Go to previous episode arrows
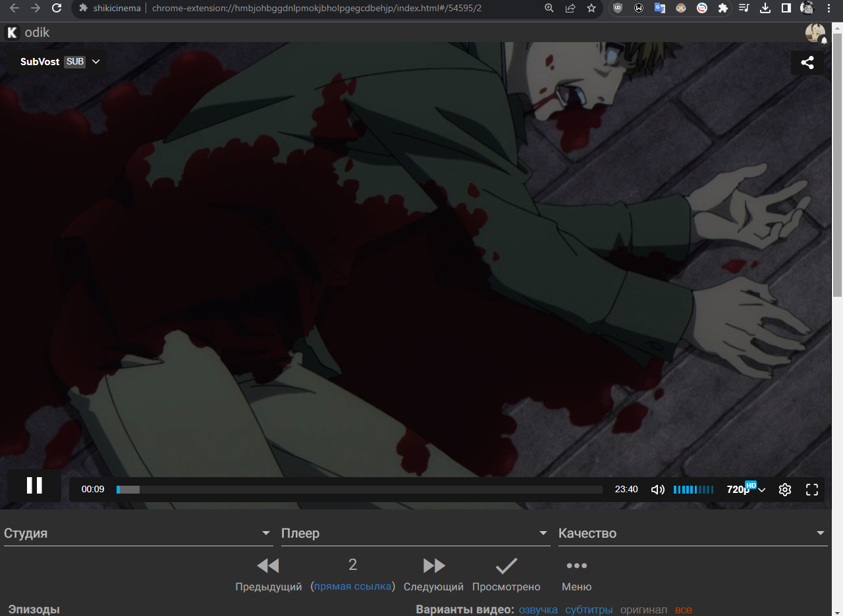Viewport: 843px width, 616px height. 268,566
